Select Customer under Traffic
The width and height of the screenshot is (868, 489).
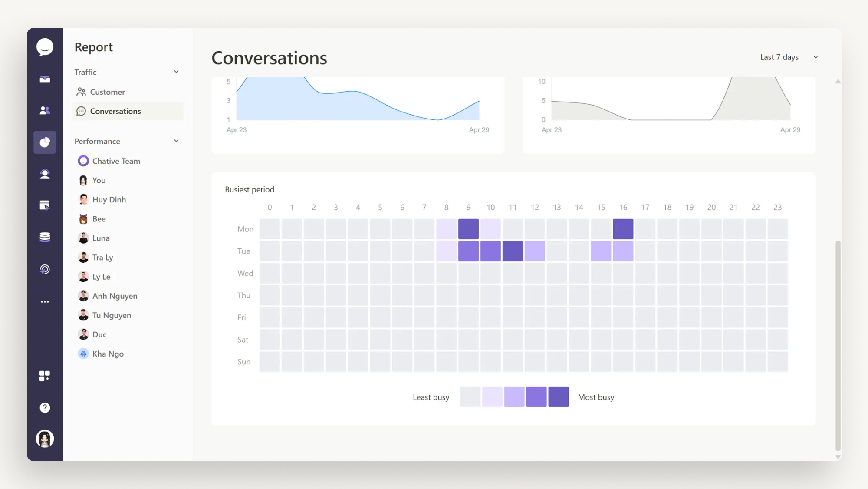pyautogui.click(x=107, y=92)
